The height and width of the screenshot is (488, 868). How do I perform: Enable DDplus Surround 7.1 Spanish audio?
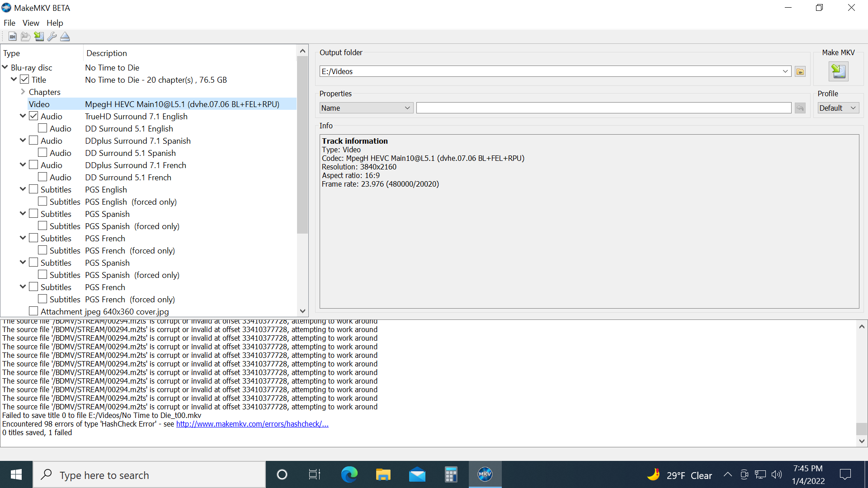click(x=33, y=141)
